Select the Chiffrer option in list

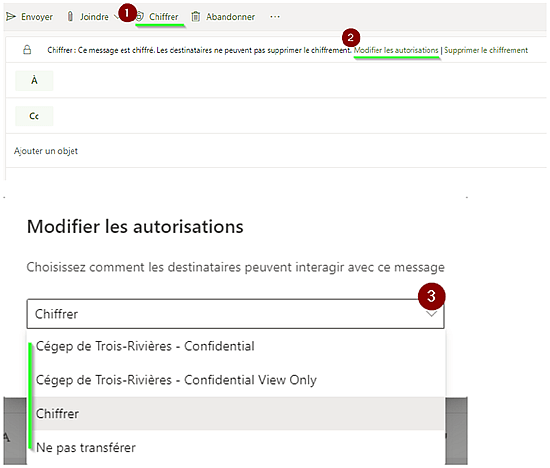235,414
